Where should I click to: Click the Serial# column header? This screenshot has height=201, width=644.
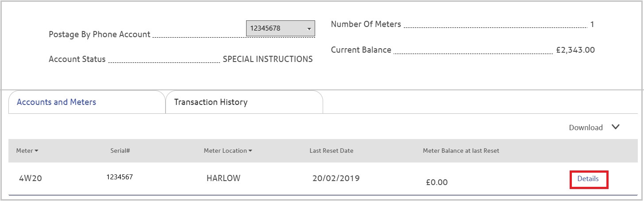120,151
